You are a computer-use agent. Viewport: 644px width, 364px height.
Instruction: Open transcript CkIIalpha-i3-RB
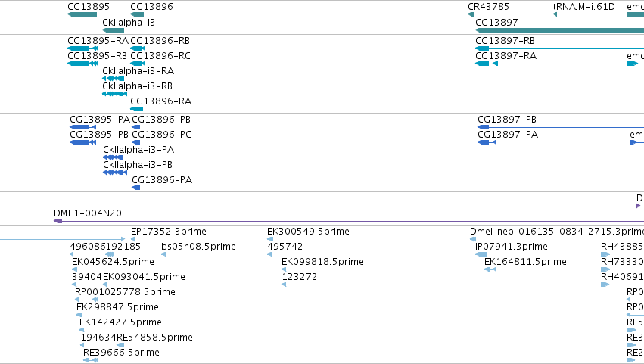pos(137,86)
